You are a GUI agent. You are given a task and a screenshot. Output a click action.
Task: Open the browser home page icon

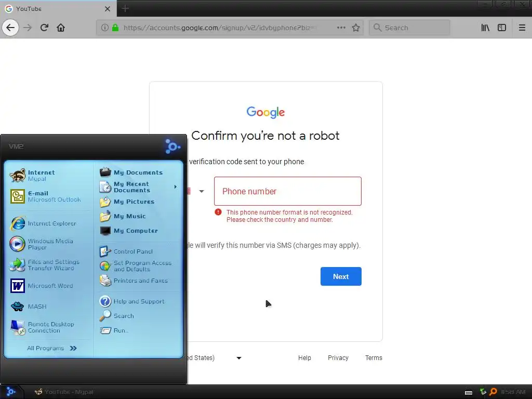click(x=61, y=28)
